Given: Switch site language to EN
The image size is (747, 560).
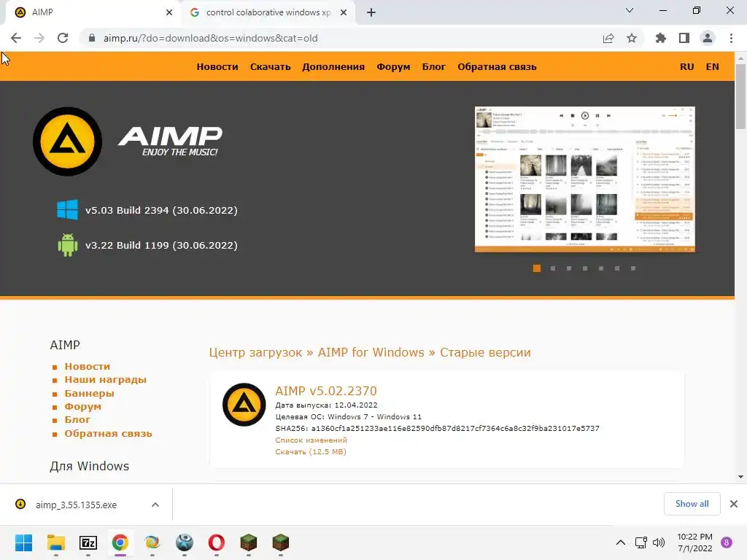Looking at the screenshot, I should pos(713,66).
